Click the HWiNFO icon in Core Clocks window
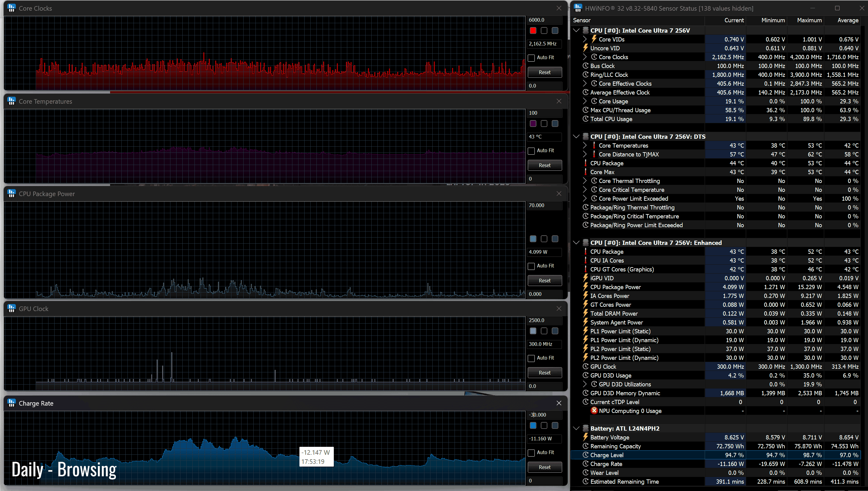The image size is (868, 491). (x=12, y=8)
